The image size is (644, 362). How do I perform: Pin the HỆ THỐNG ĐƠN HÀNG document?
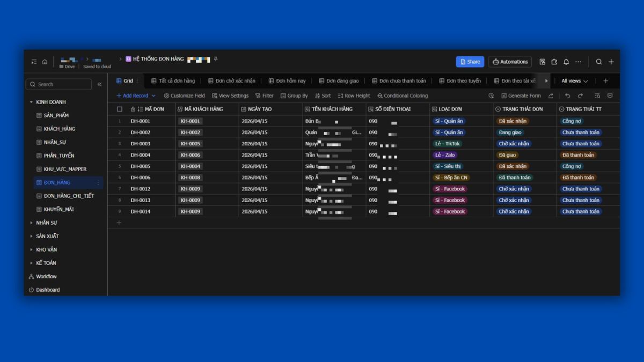click(216, 59)
